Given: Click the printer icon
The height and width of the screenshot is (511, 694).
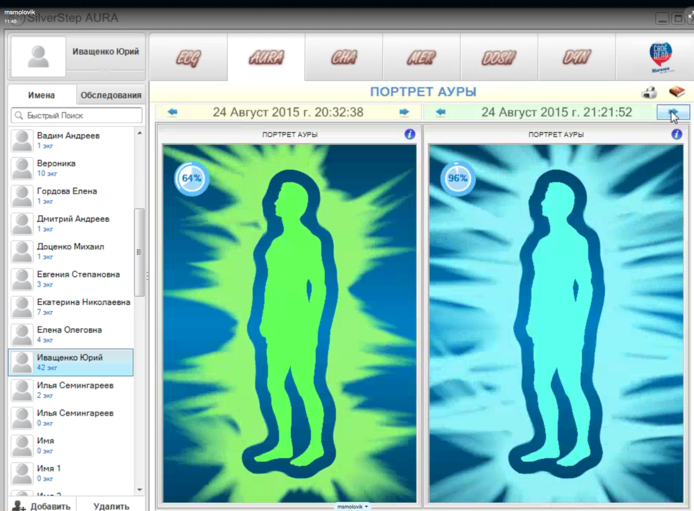Looking at the screenshot, I should [x=649, y=92].
